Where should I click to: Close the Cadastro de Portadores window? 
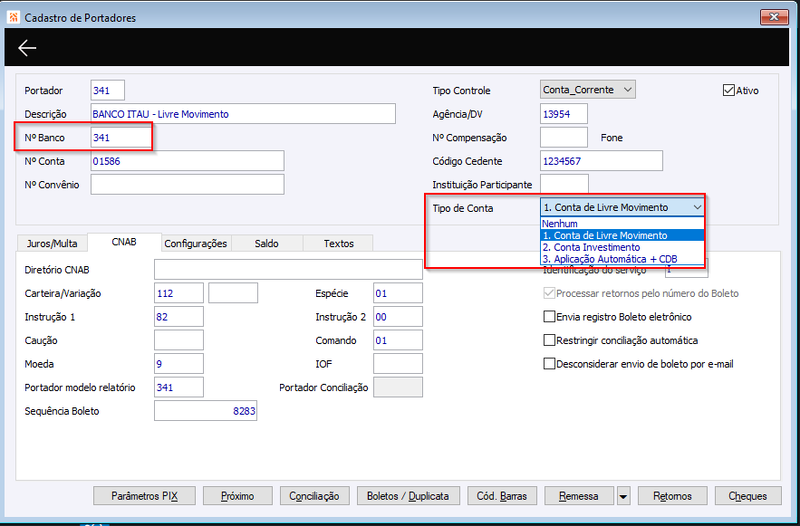tap(774, 17)
